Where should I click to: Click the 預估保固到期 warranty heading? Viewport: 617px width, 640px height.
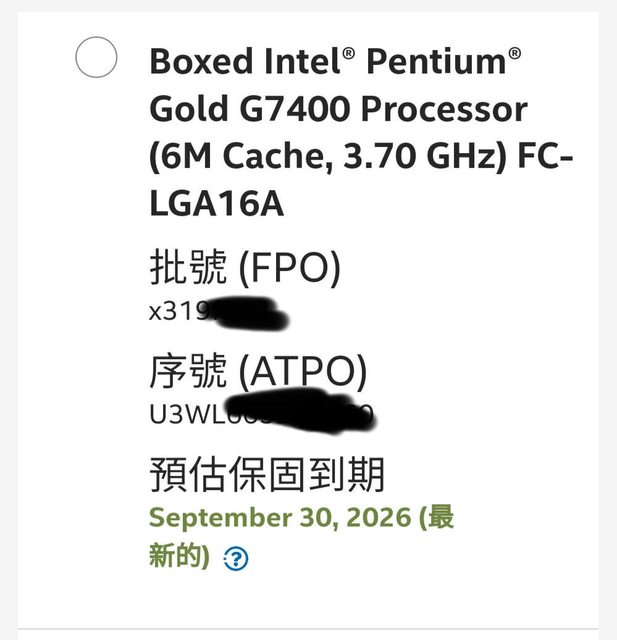coord(267,473)
